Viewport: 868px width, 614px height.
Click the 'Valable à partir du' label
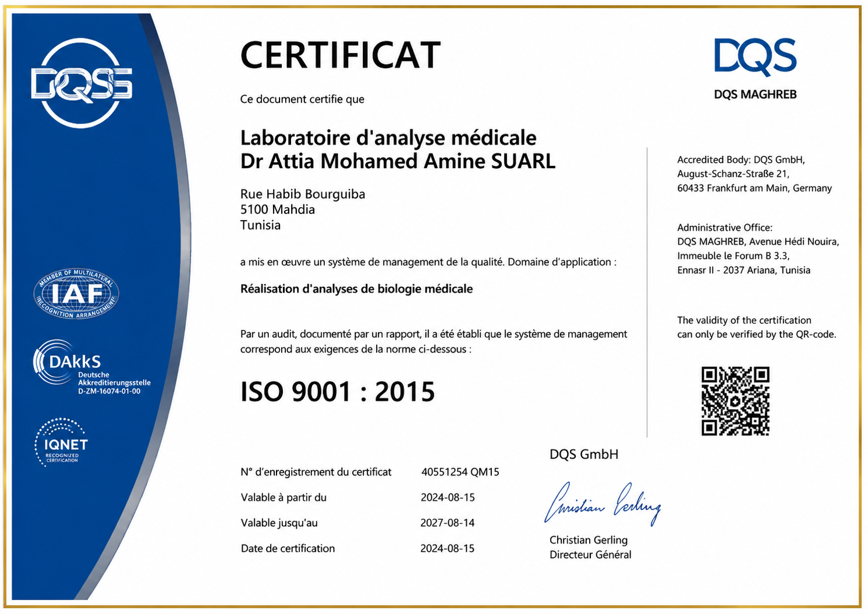coord(284,498)
